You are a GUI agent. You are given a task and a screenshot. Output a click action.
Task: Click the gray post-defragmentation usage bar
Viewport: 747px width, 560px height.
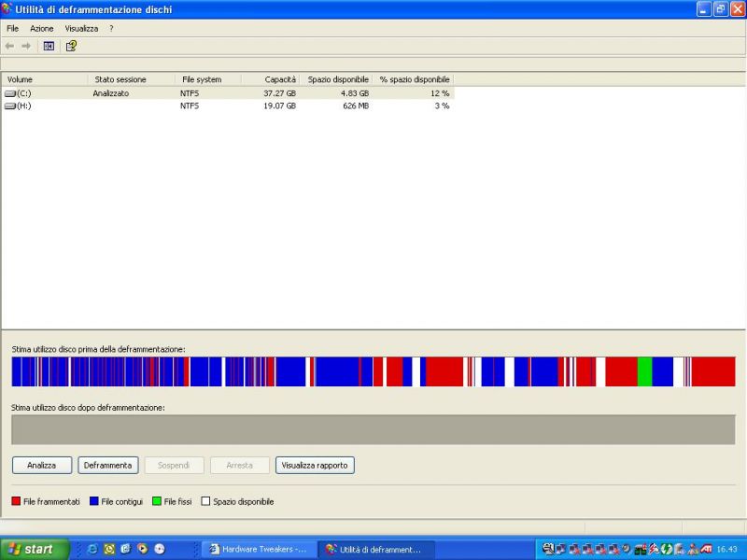pos(373,429)
